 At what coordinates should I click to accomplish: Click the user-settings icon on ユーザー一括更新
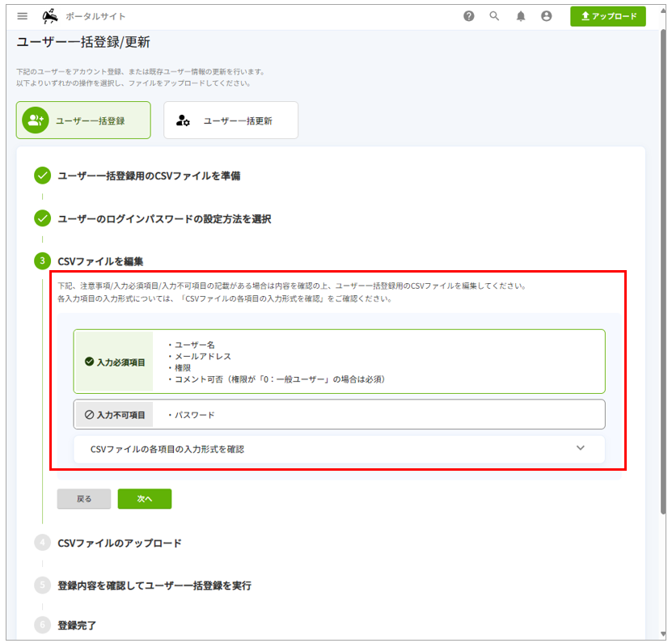click(183, 121)
